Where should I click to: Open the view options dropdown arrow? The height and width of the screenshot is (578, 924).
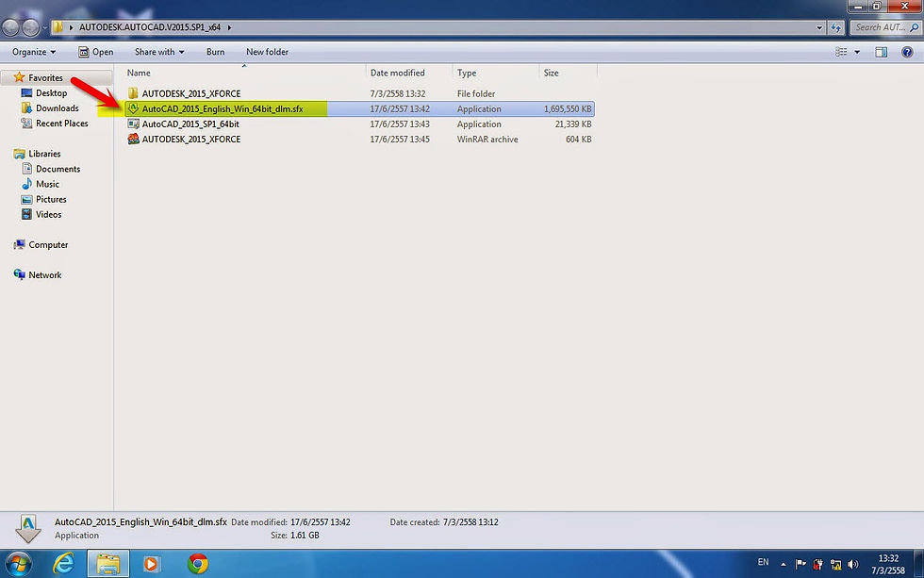coord(857,52)
